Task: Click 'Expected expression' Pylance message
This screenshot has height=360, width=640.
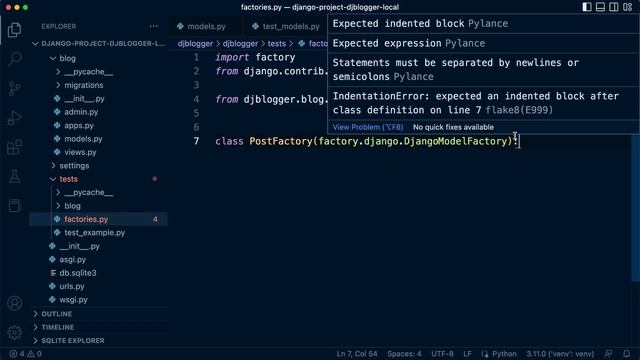Action: (x=409, y=43)
